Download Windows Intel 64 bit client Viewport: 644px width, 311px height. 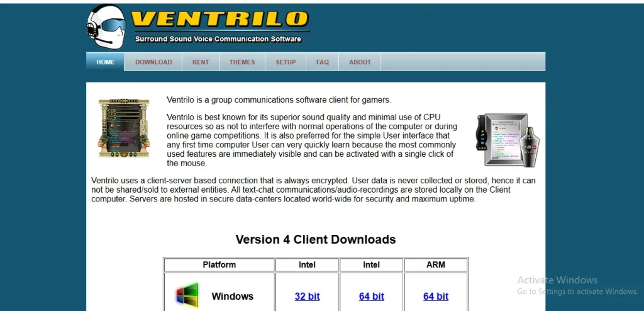pyautogui.click(x=371, y=296)
